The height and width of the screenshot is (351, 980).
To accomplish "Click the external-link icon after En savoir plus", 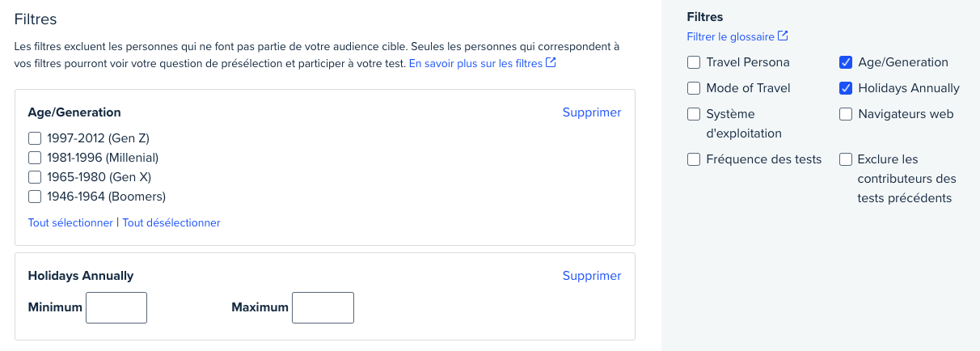I will pos(551,62).
